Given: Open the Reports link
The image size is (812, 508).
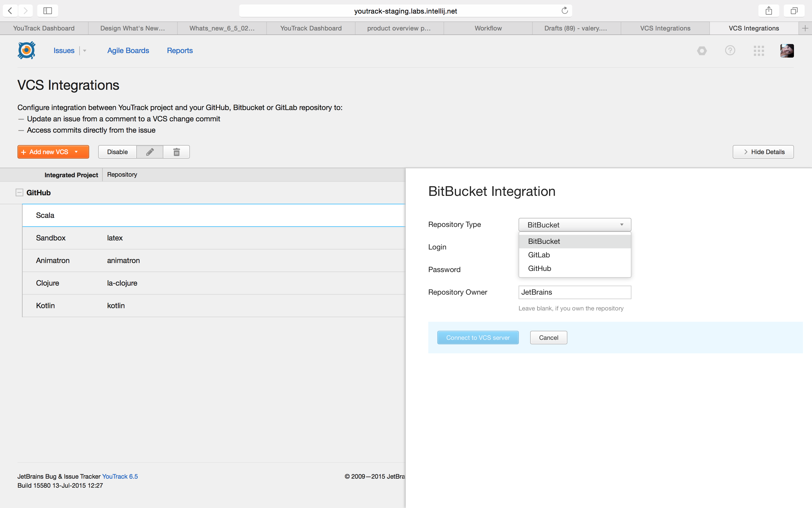Looking at the screenshot, I should (180, 51).
